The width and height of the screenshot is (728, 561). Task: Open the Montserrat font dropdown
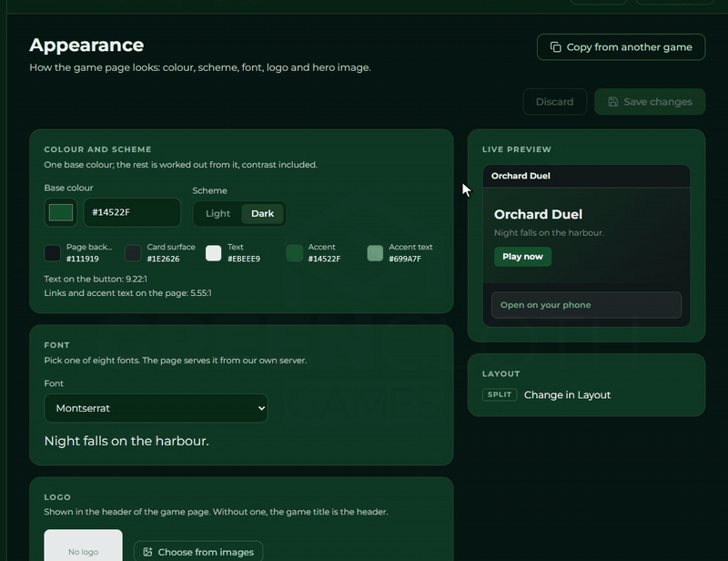click(156, 408)
